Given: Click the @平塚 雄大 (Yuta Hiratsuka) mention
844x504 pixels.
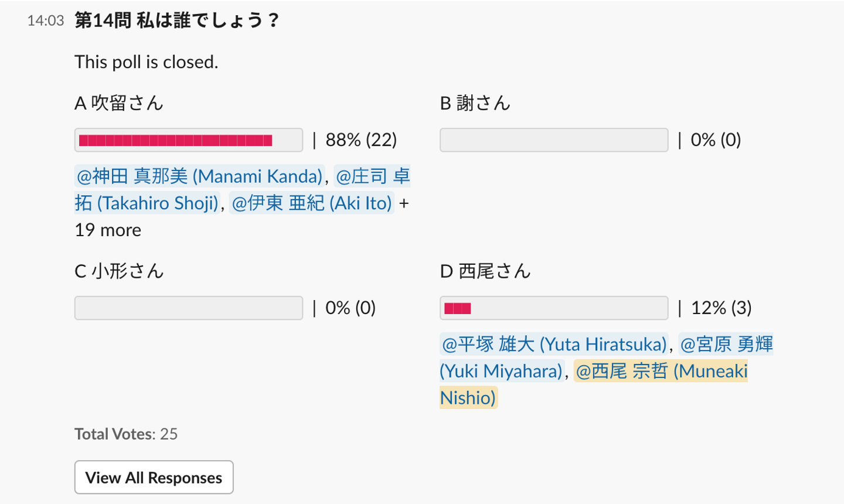Looking at the screenshot, I should click(x=554, y=344).
